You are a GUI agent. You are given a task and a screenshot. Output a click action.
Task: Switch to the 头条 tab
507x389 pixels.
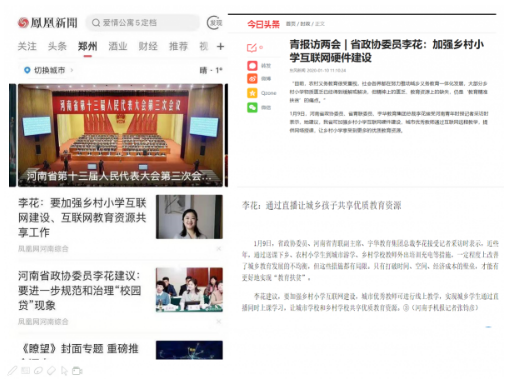tap(57, 46)
